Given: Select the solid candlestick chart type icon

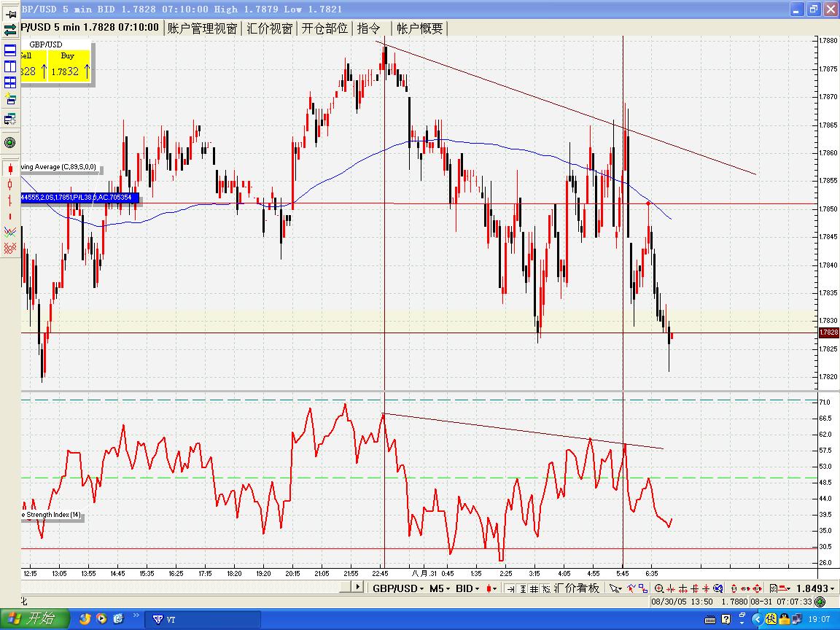Looking at the screenshot, I should point(10,168).
